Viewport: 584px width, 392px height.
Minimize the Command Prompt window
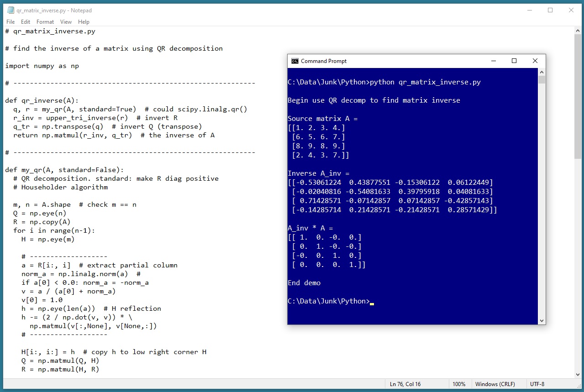coord(493,61)
